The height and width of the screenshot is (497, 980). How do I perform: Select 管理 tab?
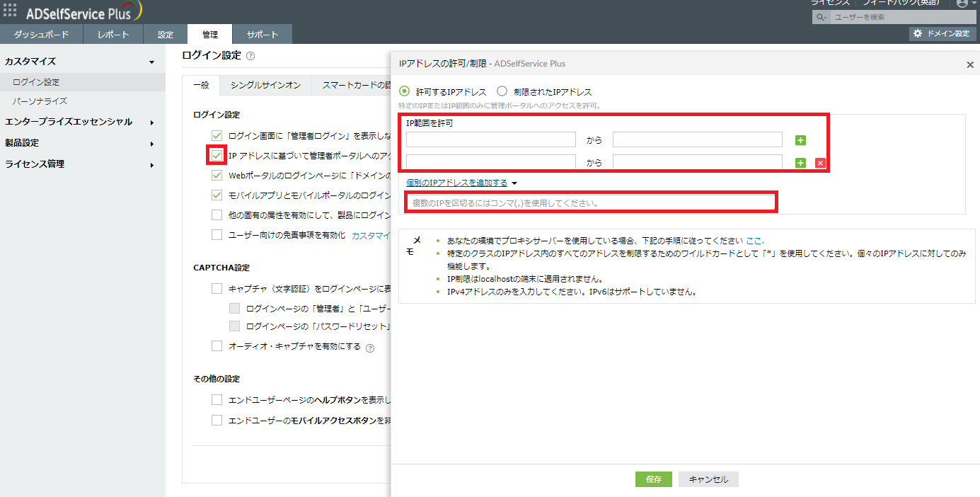[210, 34]
